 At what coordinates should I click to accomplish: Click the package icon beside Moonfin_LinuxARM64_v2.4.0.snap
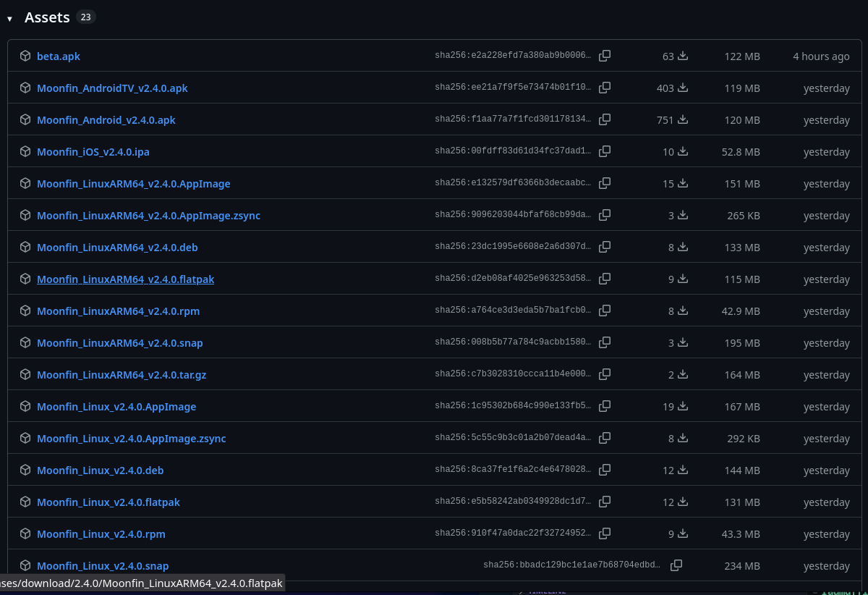click(25, 342)
